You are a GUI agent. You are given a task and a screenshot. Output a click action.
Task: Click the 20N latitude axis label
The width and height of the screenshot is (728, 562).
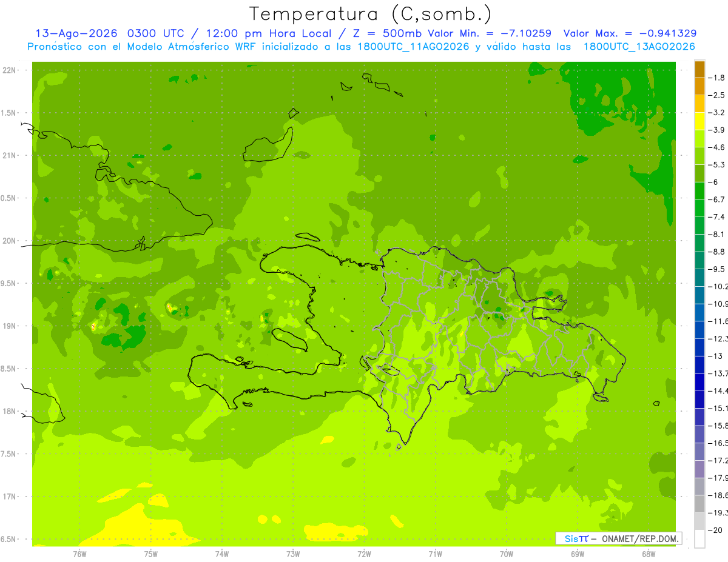pyautogui.click(x=10, y=241)
